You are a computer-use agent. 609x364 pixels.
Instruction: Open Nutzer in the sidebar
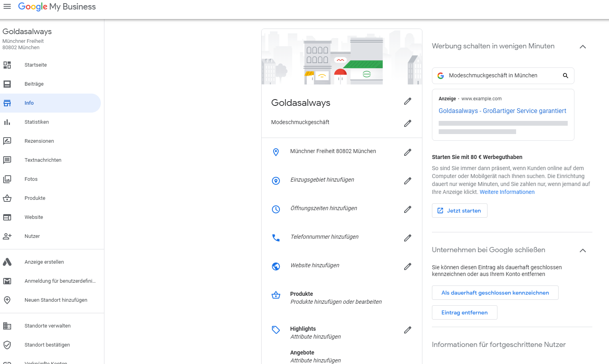(50, 236)
